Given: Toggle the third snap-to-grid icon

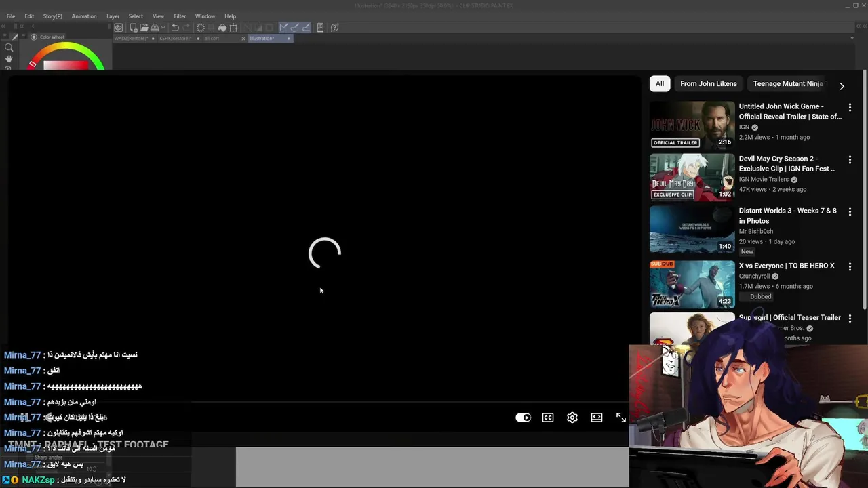Looking at the screenshot, I should tap(306, 28).
